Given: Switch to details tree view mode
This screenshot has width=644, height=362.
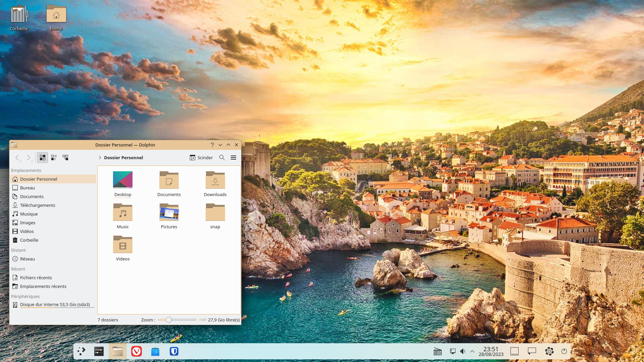Looking at the screenshot, I should point(65,158).
